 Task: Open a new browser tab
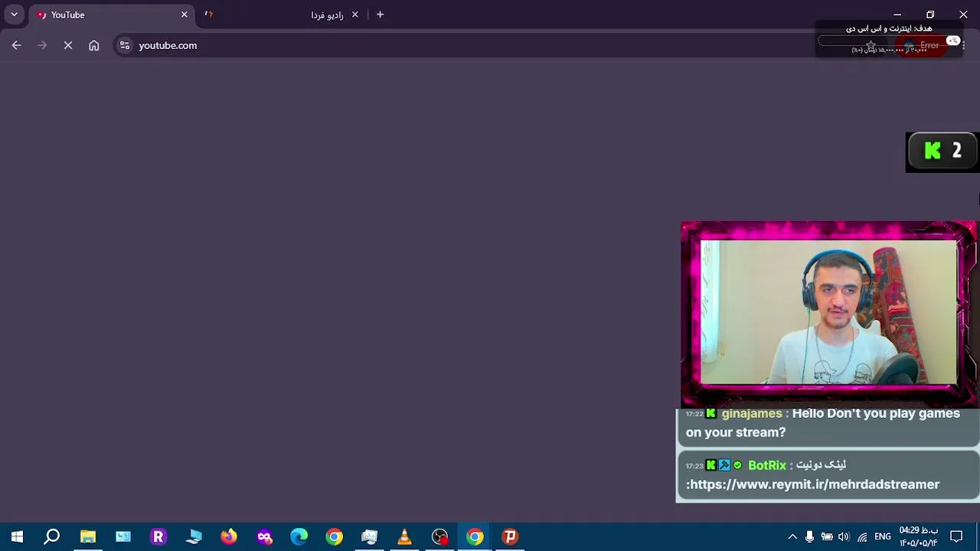(x=380, y=15)
